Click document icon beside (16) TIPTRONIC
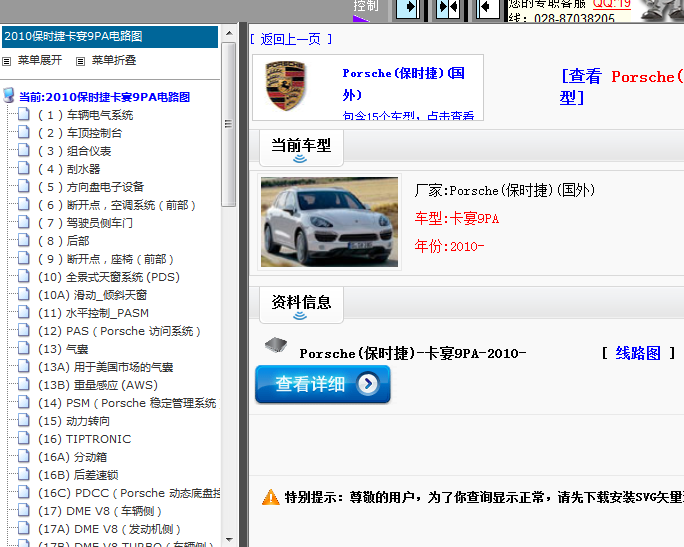684x547 pixels. (24, 438)
